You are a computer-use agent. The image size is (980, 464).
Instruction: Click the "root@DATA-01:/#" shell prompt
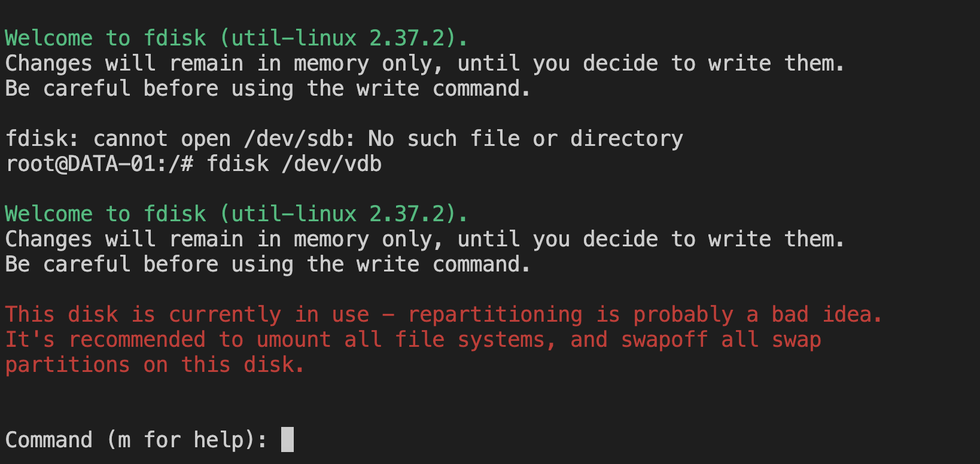click(x=99, y=164)
